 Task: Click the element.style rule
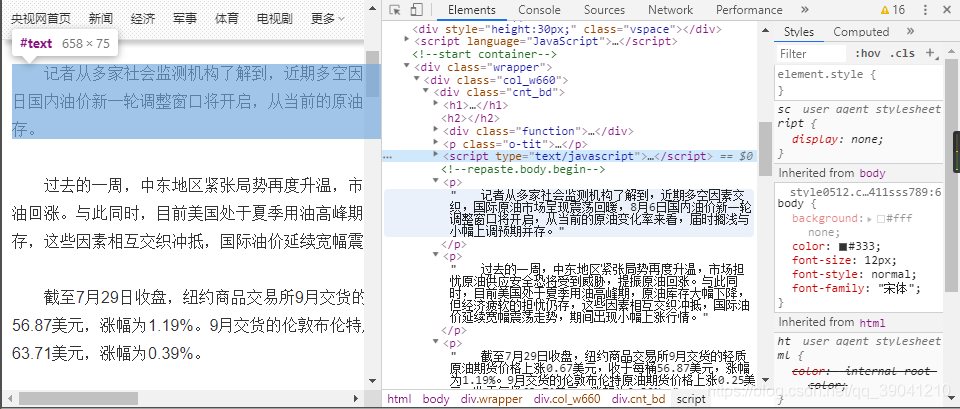point(828,74)
